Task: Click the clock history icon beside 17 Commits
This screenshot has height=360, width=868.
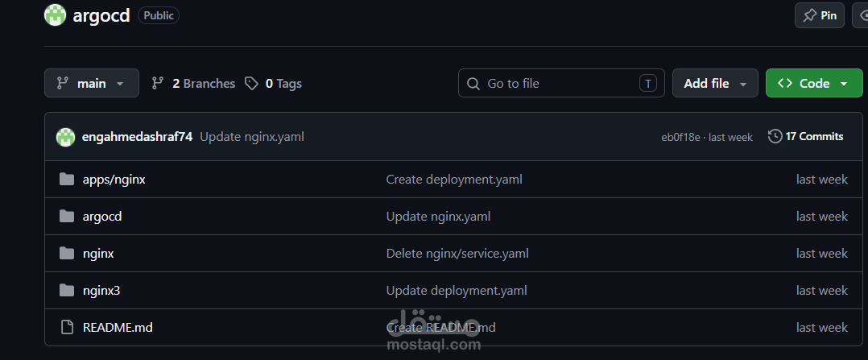Action: coord(775,136)
